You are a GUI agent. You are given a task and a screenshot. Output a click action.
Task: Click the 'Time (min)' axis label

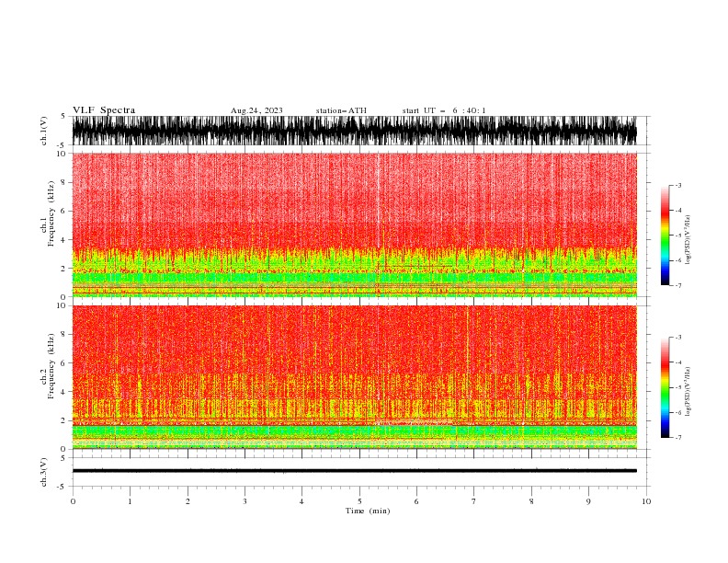368,511
